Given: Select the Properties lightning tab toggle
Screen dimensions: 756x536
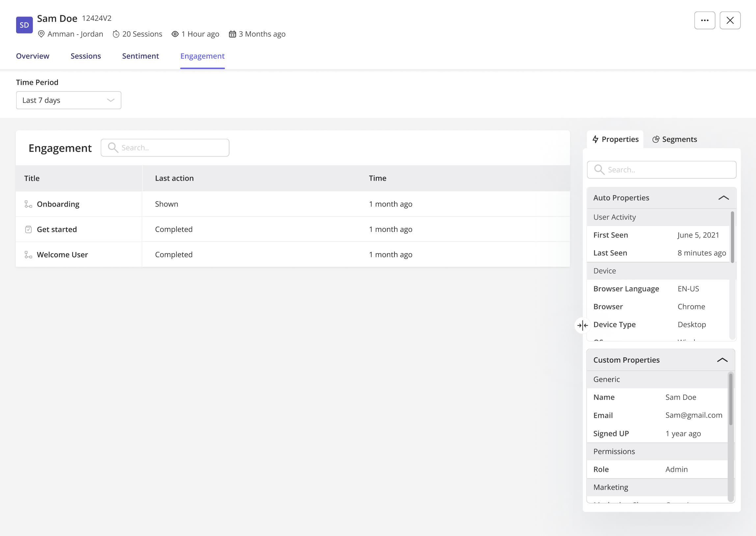Looking at the screenshot, I should (x=615, y=139).
